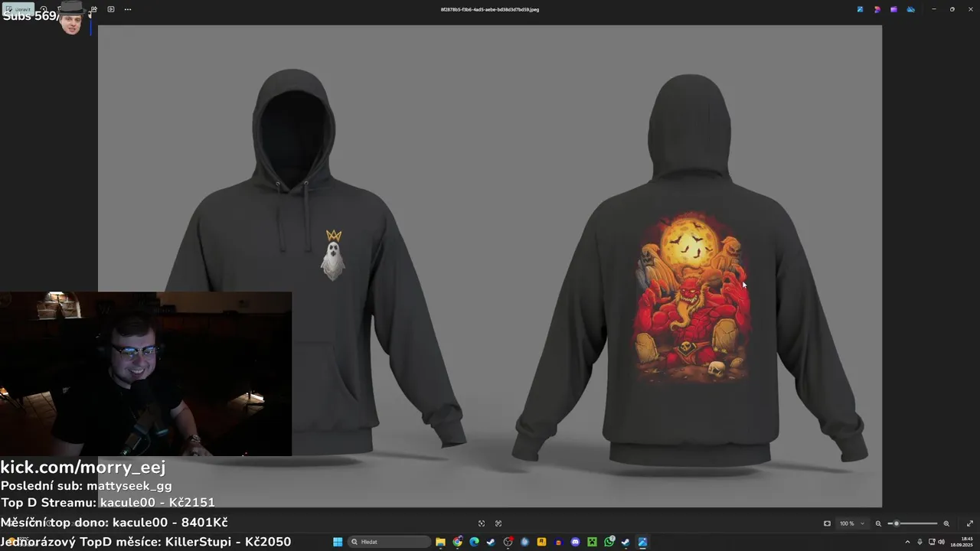Open Google Chrome from the taskbar

click(458, 542)
